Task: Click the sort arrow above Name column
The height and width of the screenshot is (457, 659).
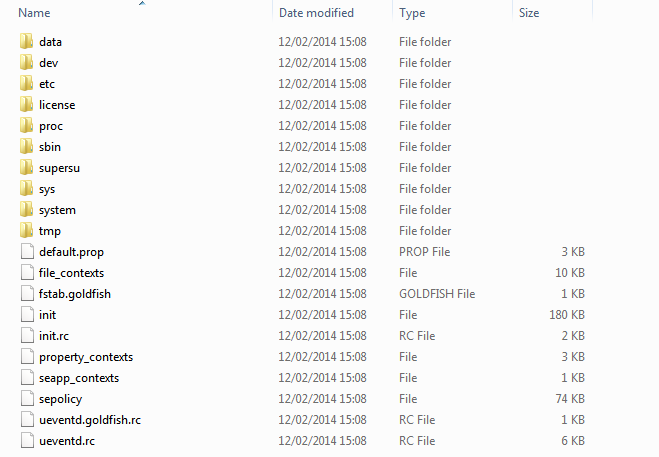Action: point(142,4)
